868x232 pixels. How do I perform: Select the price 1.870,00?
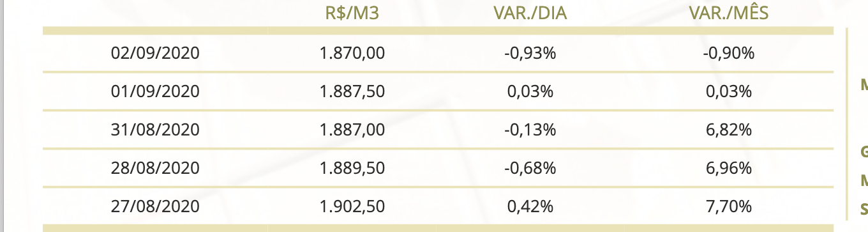point(352,53)
